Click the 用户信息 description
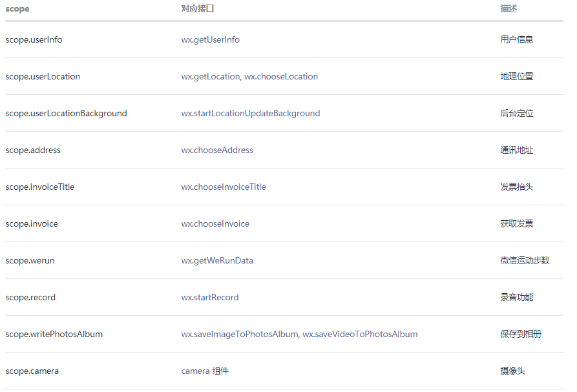577x392 pixels. 517,39
